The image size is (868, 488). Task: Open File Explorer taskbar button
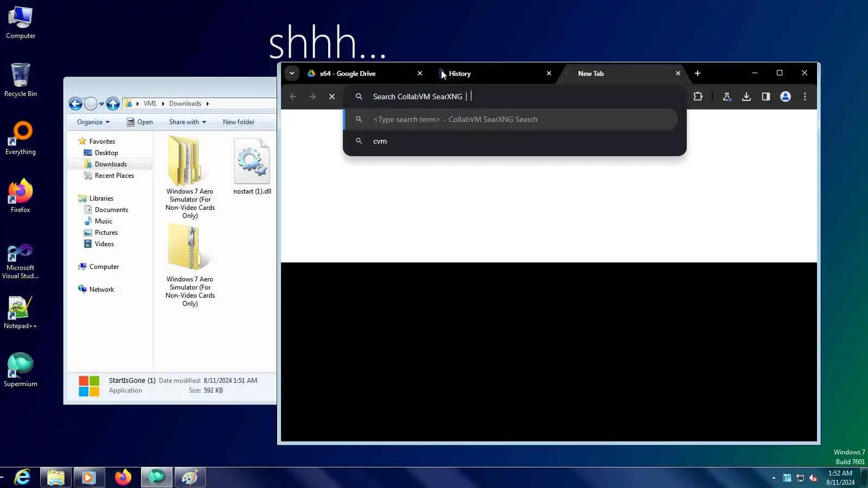click(x=56, y=477)
